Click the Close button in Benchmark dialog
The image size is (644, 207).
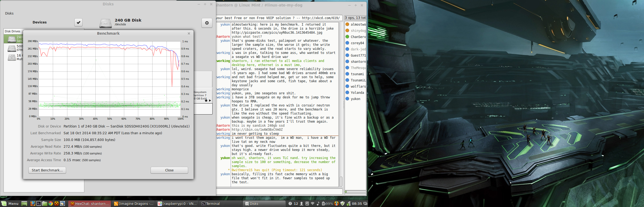169,170
